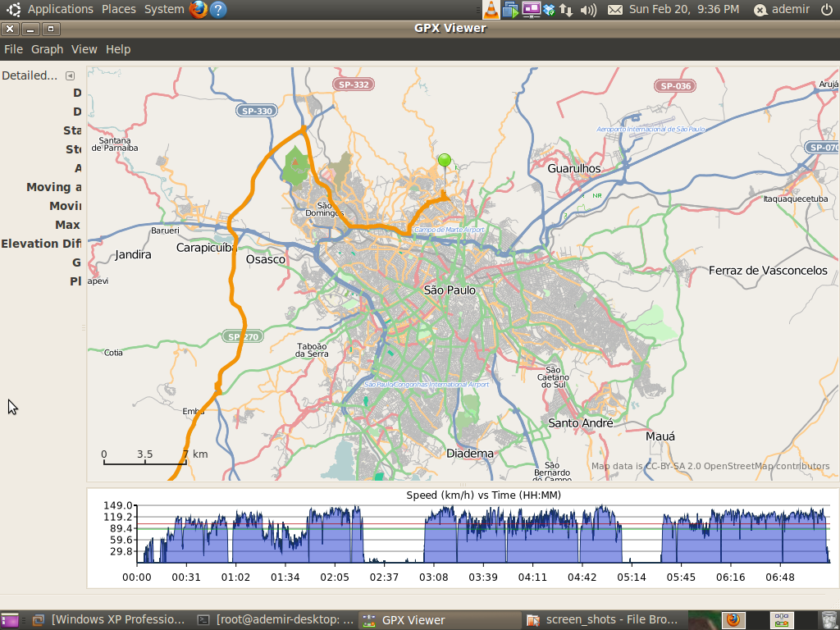Click the mail envelope indicator
Screen dimensions: 840x630
point(615,9)
